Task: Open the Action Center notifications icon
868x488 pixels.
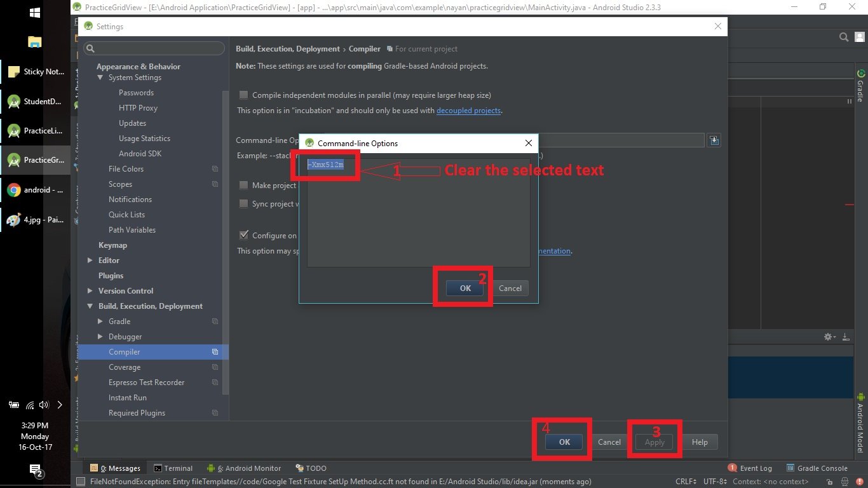Action: tap(35, 471)
